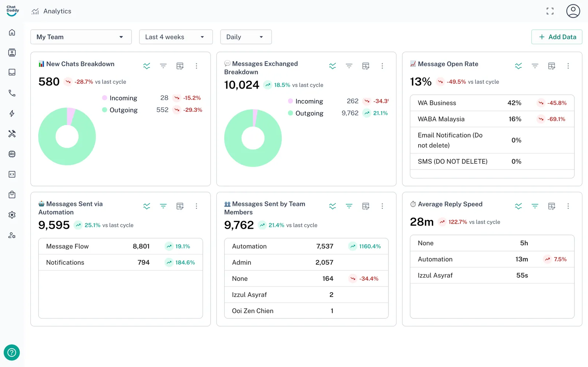Click the pink Incoming legend swatch in New Chats
The width and height of the screenshot is (588, 367).
pyautogui.click(x=105, y=98)
